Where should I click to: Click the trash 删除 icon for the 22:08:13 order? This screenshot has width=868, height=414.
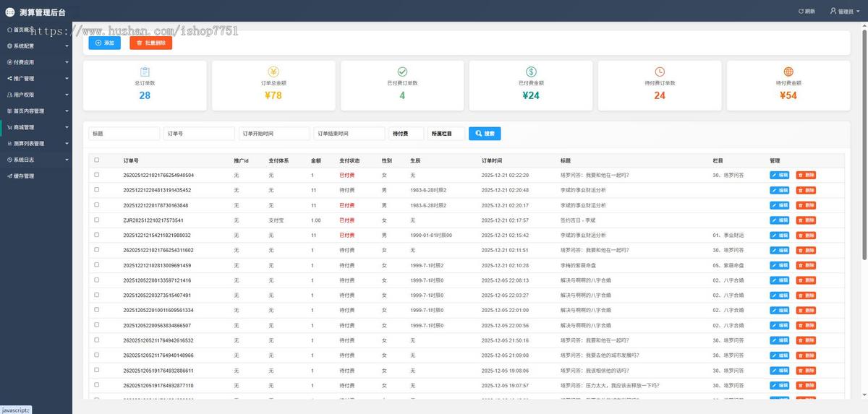pos(801,280)
